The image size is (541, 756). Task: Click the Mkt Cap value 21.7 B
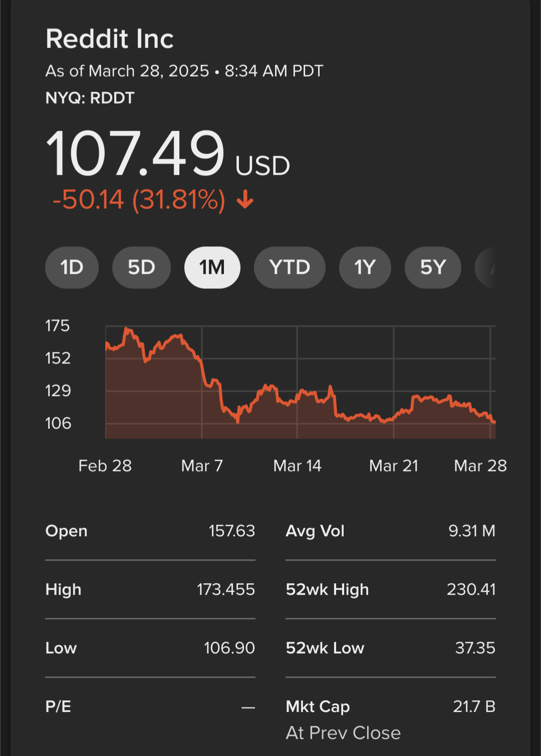[x=474, y=706]
